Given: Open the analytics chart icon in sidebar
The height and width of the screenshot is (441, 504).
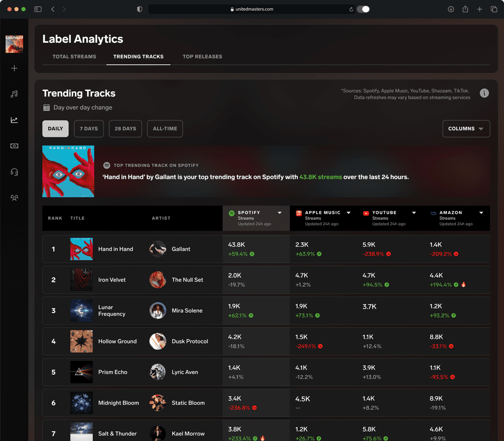Looking at the screenshot, I should click(14, 120).
